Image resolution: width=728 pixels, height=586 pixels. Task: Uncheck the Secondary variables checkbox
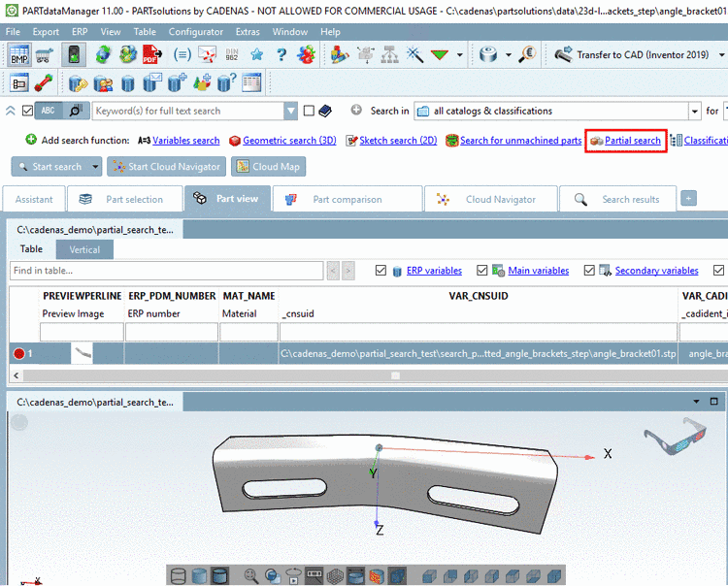point(589,270)
